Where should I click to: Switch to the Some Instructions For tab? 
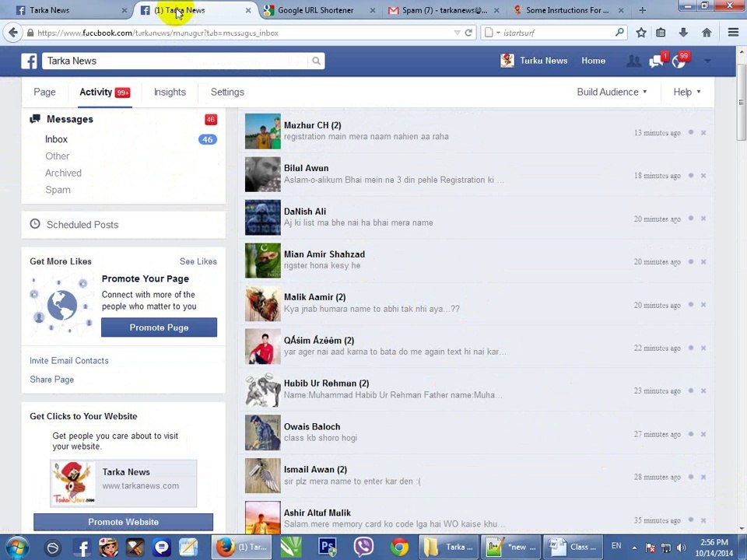click(x=567, y=10)
